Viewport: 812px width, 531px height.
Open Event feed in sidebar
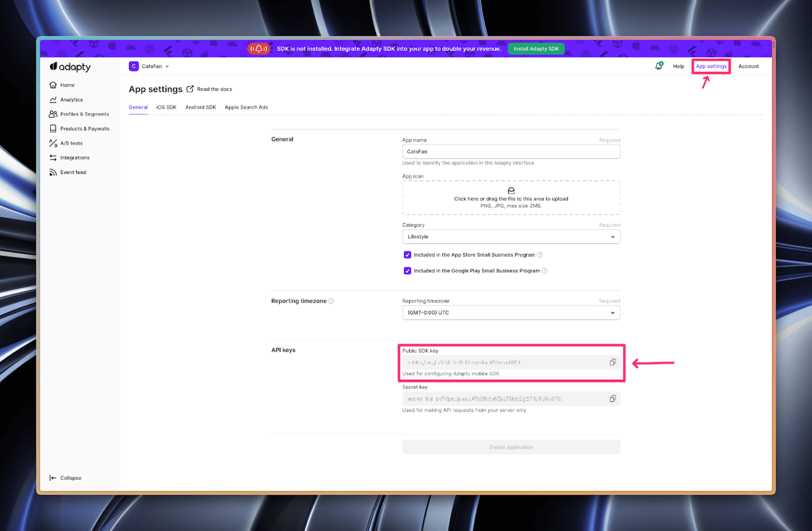point(73,172)
